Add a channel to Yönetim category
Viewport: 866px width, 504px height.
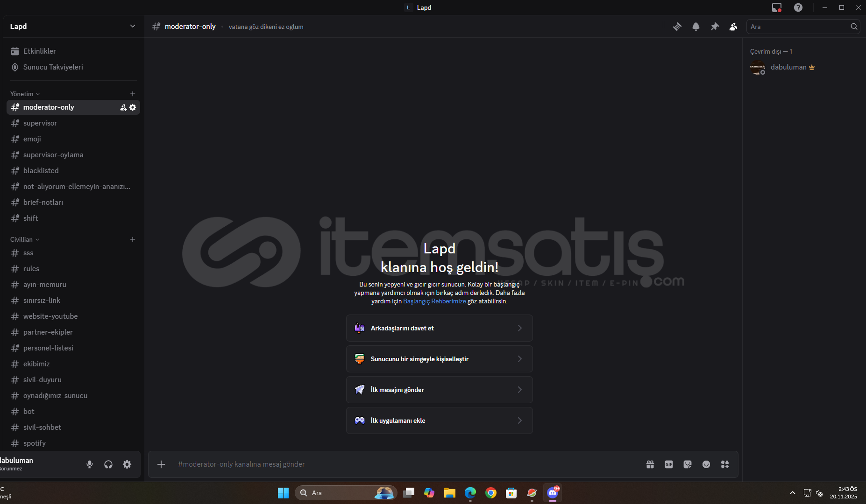coord(133,94)
